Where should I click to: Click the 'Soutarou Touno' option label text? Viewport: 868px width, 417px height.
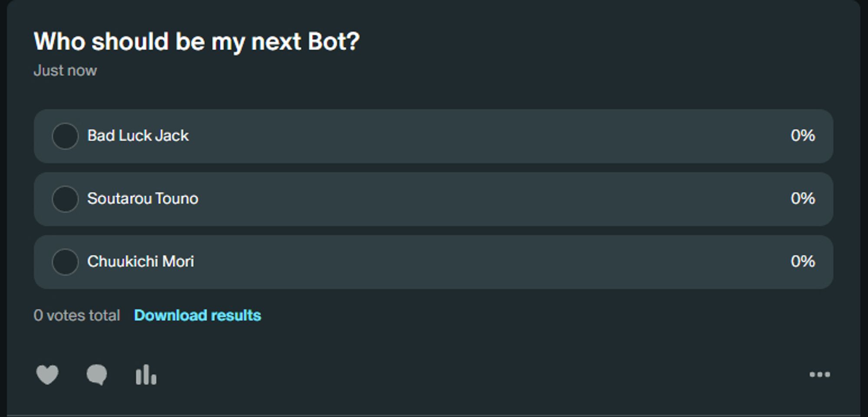(x=143, y=199)
